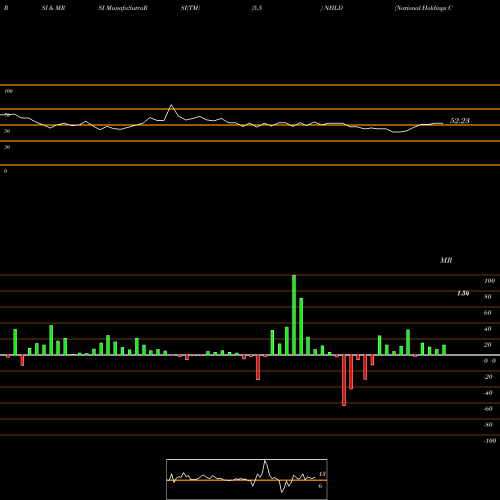Image resolution: width=500 pixels, height=500 pixels.
Task: Click the tallest green MR bar
Action: [294, 315]
